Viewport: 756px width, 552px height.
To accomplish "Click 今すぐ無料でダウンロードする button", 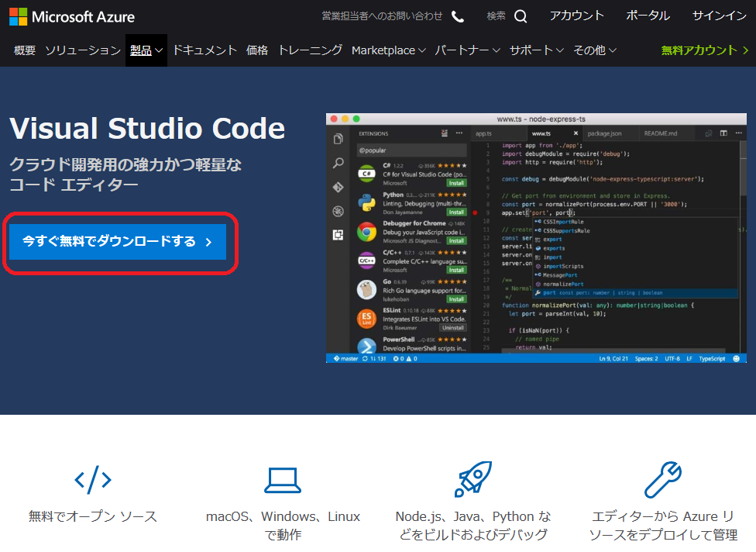I will click(118, 242).
